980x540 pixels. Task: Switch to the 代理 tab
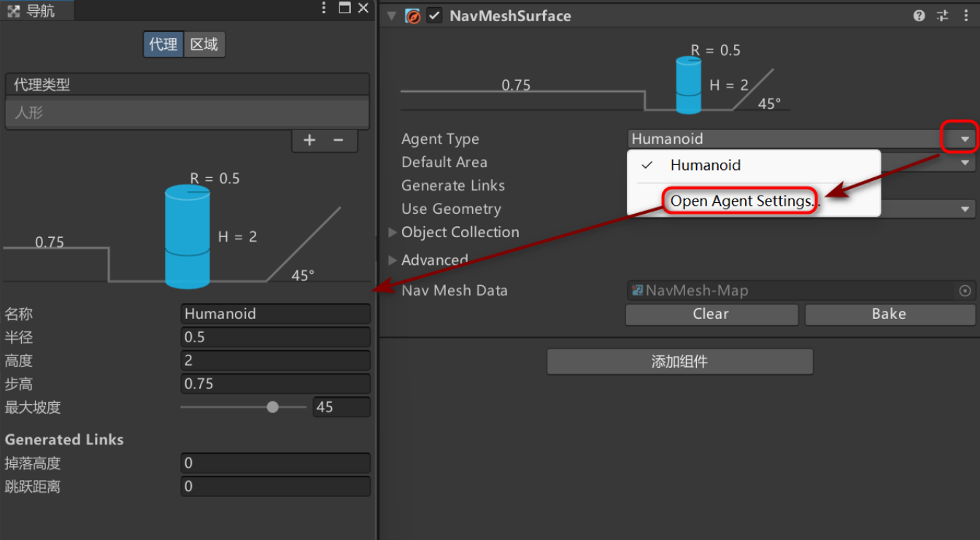click(163, 45)
